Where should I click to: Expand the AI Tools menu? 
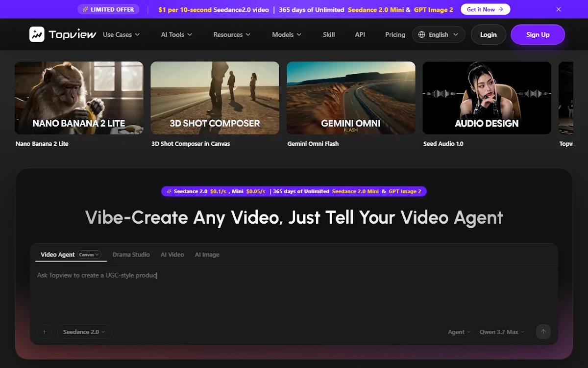[x=176, y=34]
